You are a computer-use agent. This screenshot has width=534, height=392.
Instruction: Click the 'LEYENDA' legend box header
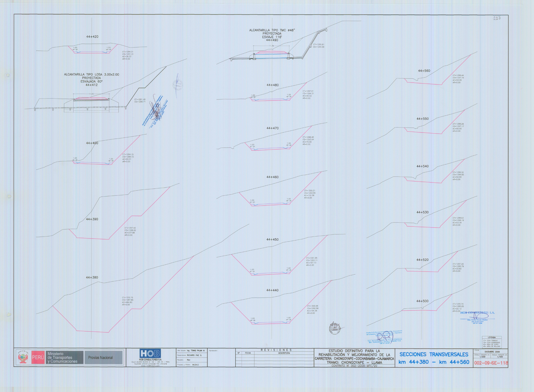click(492, 337)
